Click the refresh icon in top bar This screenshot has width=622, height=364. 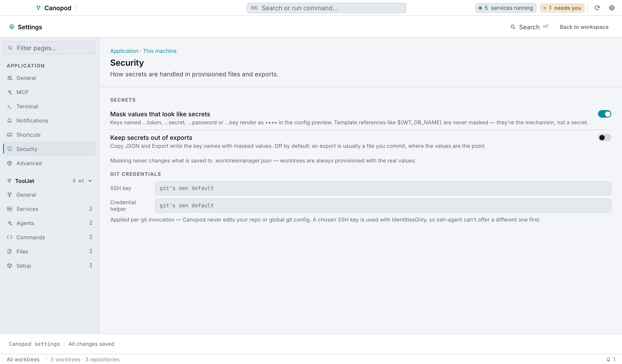[x=597, y=8]
